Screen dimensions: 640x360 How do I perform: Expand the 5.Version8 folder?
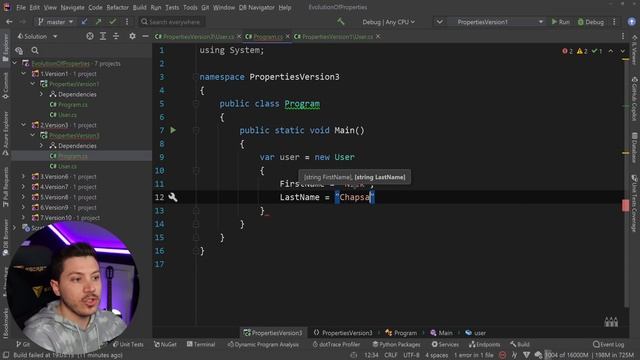[x=24, y=197]
